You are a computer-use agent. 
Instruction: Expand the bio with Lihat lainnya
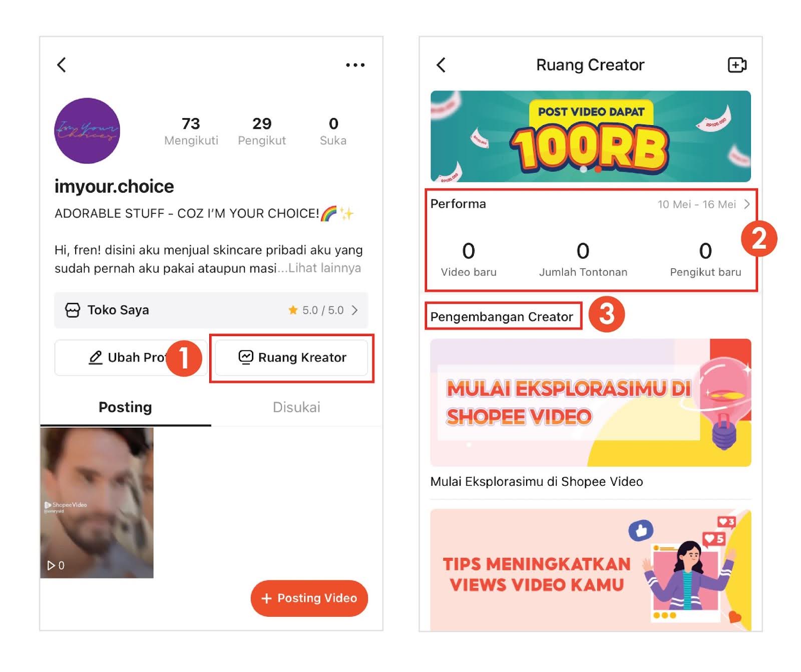coord(324,268)
